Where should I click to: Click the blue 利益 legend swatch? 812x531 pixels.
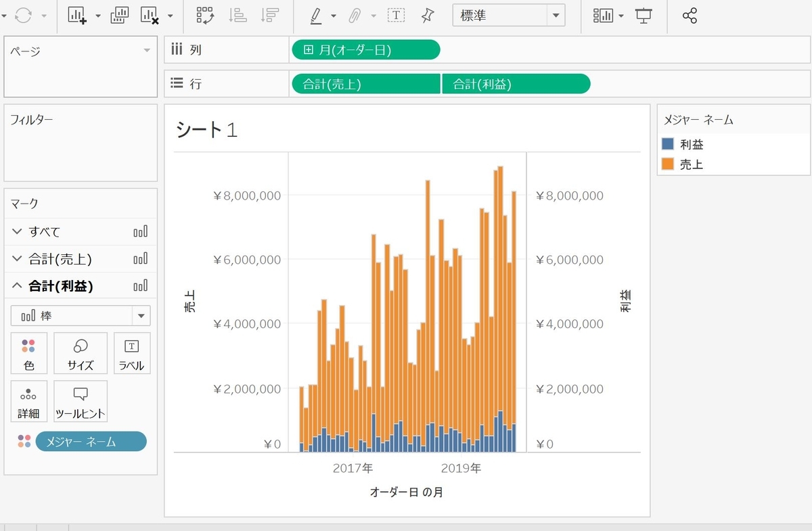(668, 143)
